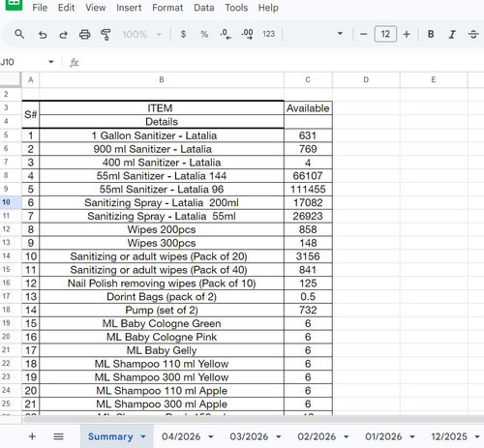Open the name box dropdown arrow
Image resolution: width=484 pixels, height=448 pixels.
(51, 62)
